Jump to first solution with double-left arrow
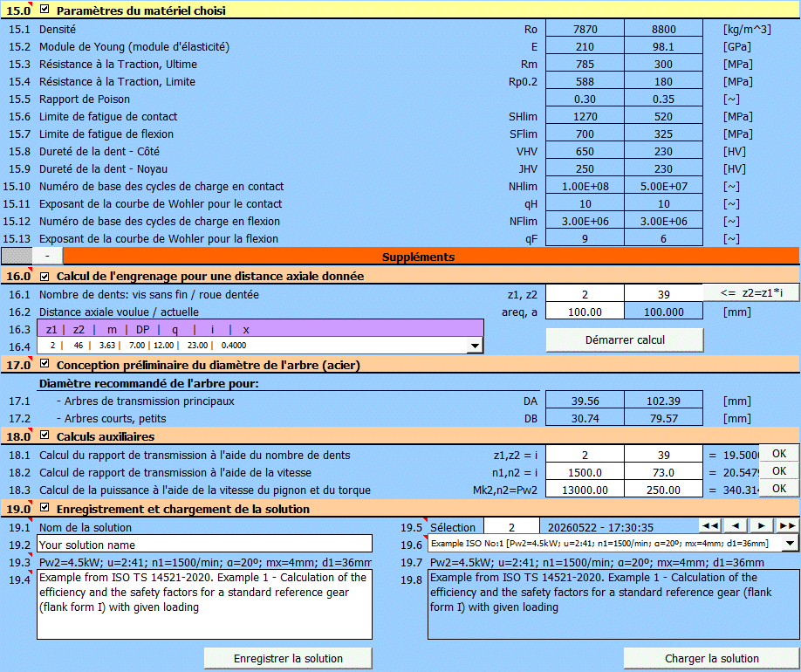The image size is (801, 672). click(x=710, y=525)
